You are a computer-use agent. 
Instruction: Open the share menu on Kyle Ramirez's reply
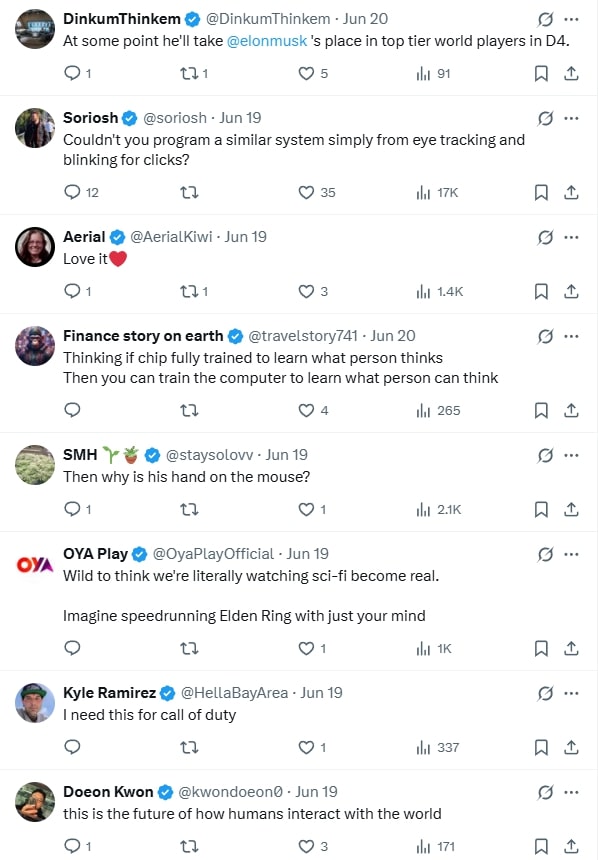click(x=570, y=746)
